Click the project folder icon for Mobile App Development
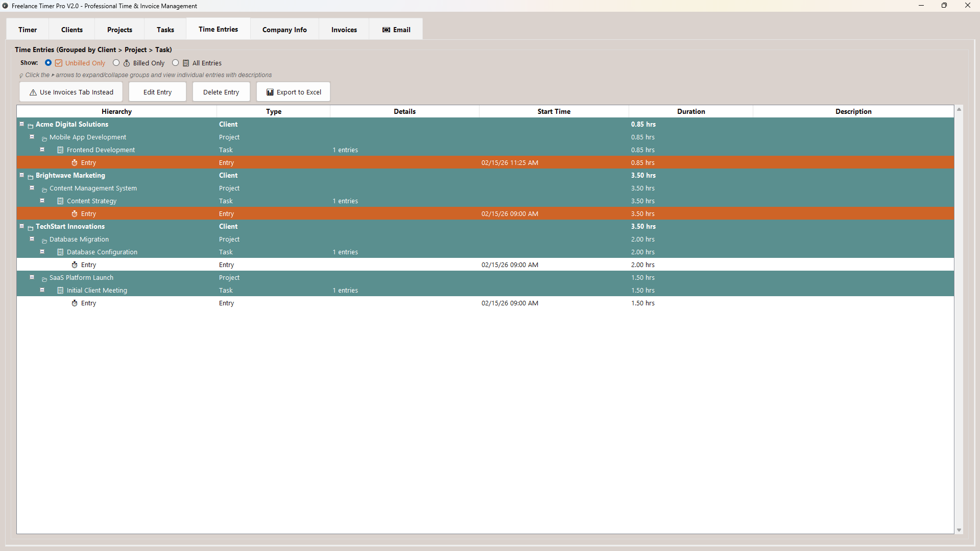This screenshot has height=551, width=980. tap(44, 138)
